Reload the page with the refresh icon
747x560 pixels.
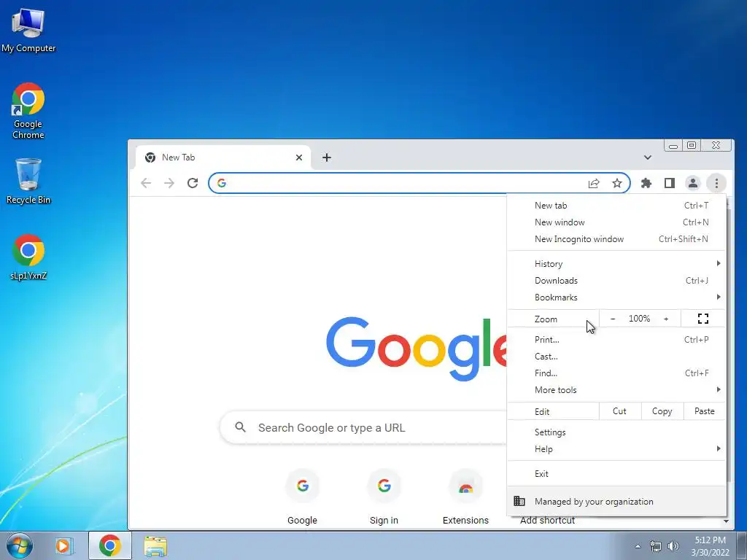coord(193,183)
